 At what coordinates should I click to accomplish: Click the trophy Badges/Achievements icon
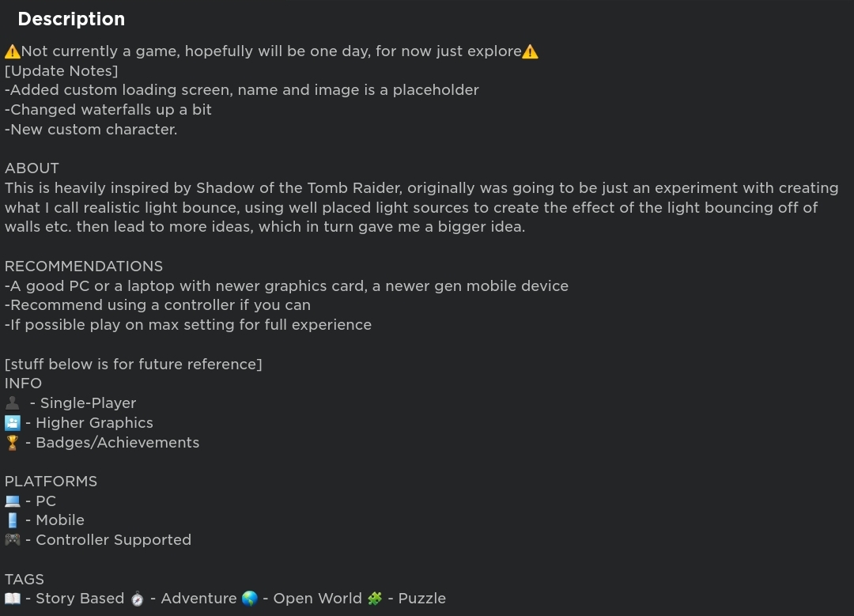click(x=13, y=442)
